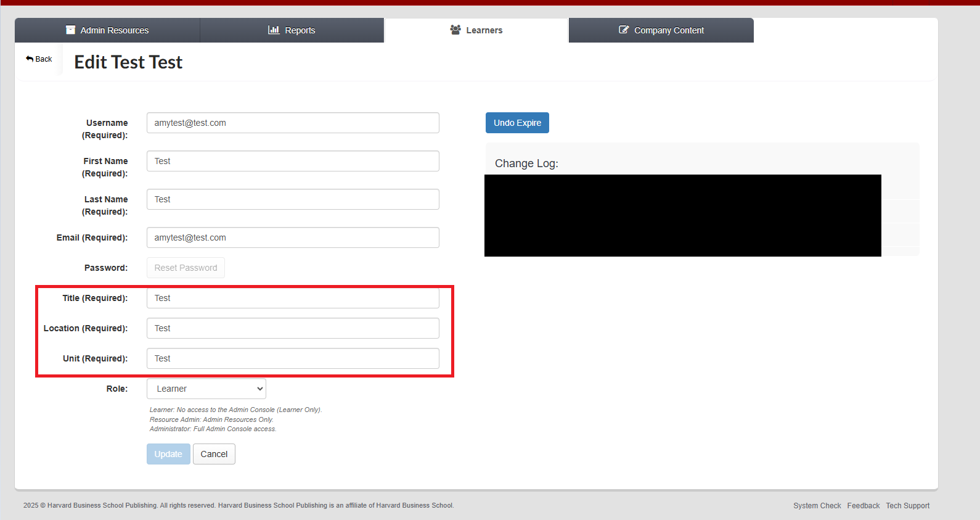Click the Learners group icon
Image resolution: width=980 pixels, height=520 pixels.
pyautogui.click(x=455, y=30)
